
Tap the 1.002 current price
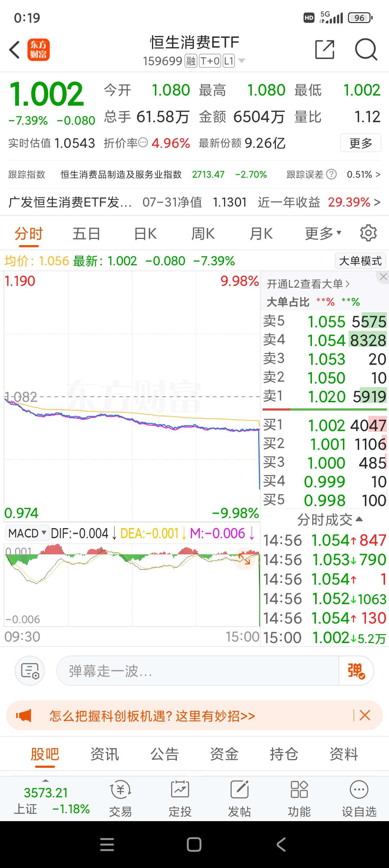click(x=46, y=94)
